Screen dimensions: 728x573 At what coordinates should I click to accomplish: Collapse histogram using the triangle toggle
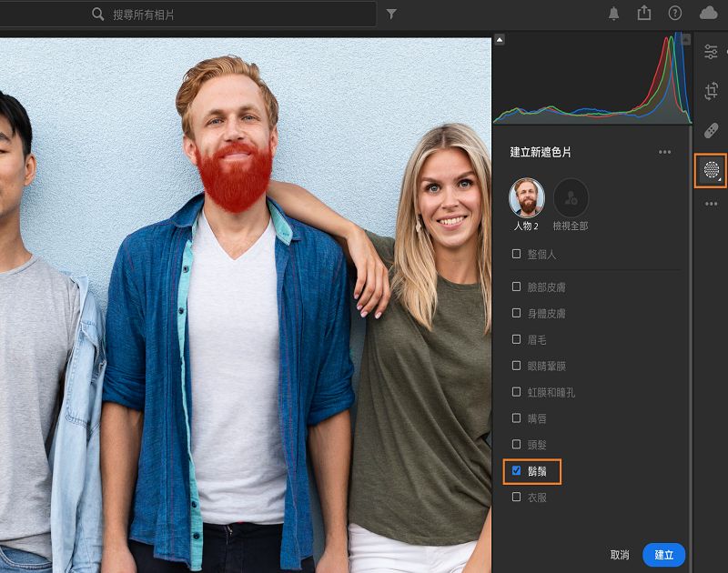click(500, 40)
